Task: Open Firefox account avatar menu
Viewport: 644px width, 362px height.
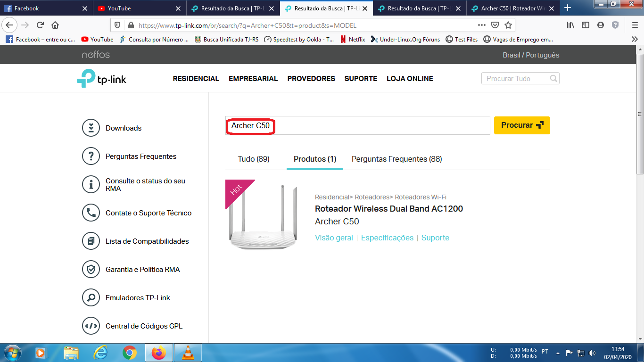Action: (600, 25)
